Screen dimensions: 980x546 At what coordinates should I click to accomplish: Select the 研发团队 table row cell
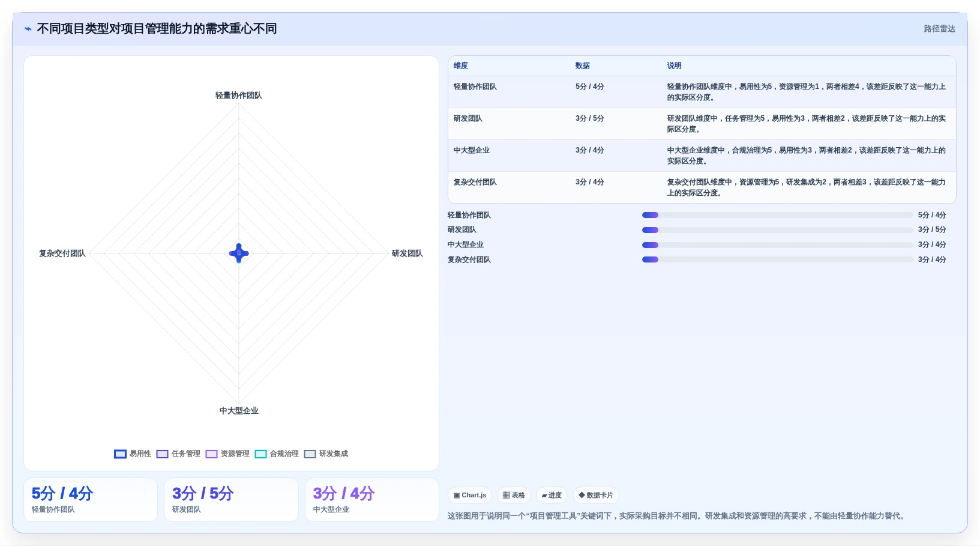468,119
